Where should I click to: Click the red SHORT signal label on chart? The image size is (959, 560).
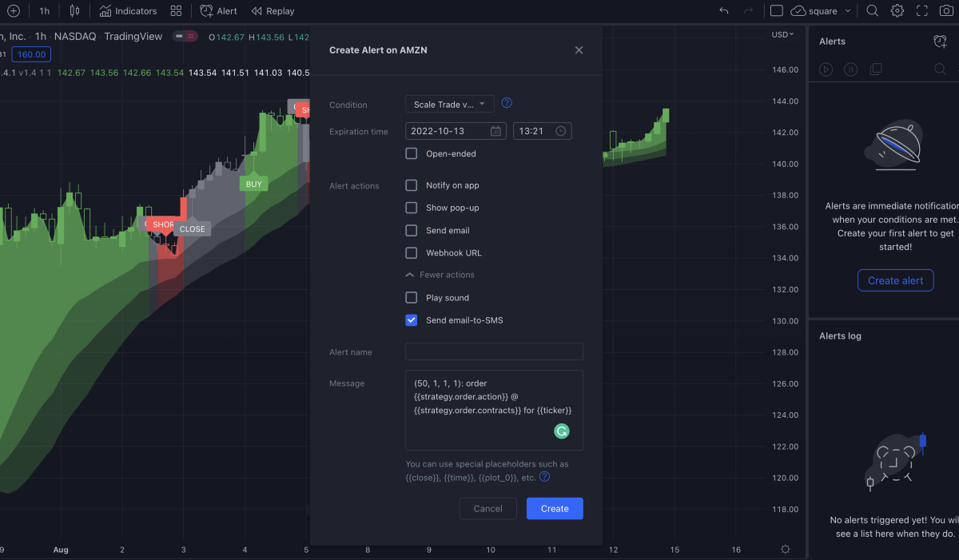pos(161,224)
